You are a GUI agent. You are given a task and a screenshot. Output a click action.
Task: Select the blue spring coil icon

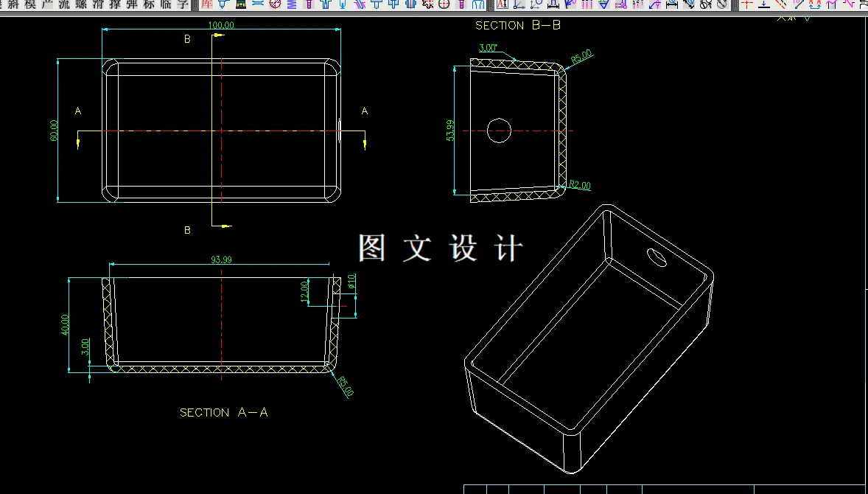point(292,4)
